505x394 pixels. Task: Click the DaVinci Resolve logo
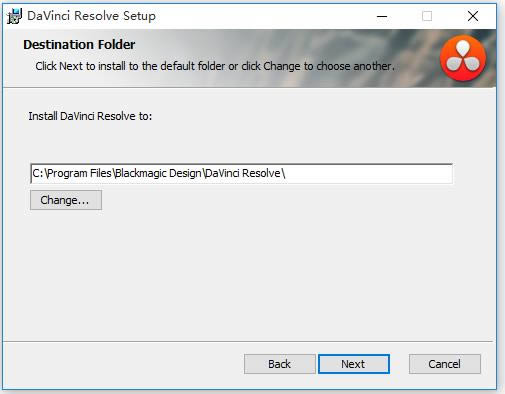[463, 58]
